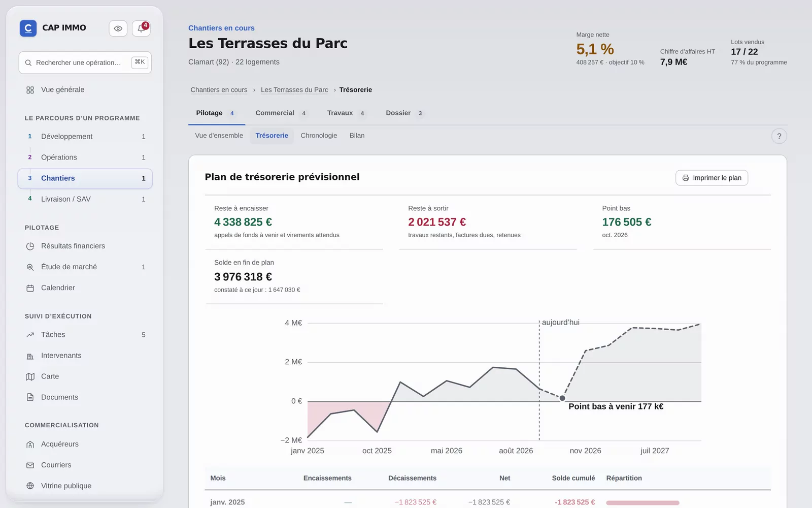Image resolution: width=812 pixels, height=508 pixels.
Task: Open Tâches trend icon
Action: tap(30, 335)
